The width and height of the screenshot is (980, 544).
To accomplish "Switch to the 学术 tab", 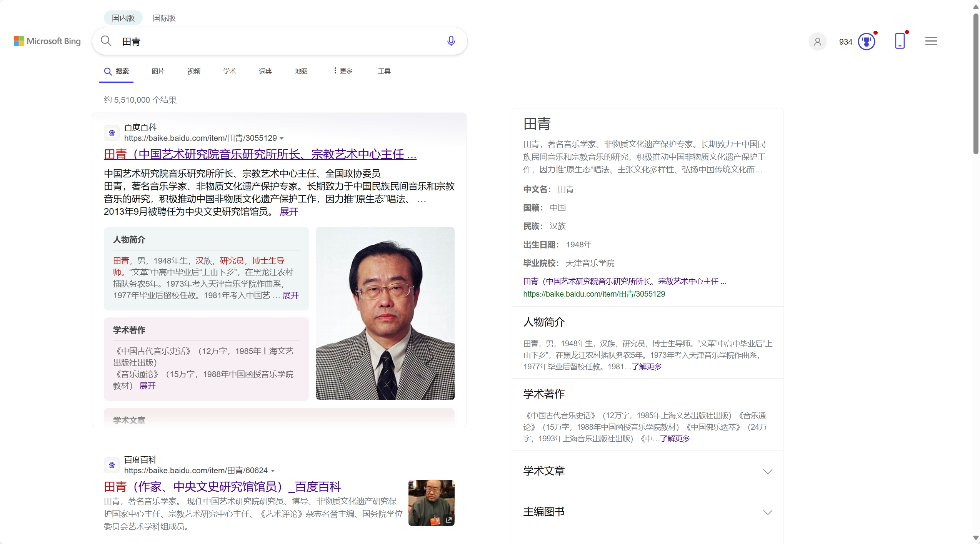I will pyautogui.click(x=230, y=72).
